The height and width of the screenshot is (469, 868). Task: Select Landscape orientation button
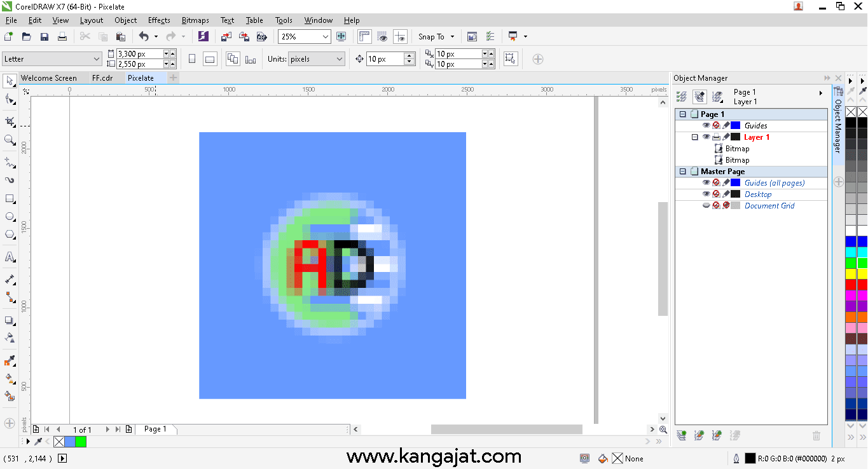210,59
